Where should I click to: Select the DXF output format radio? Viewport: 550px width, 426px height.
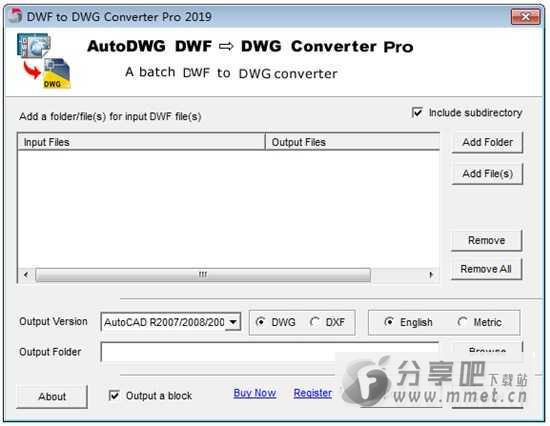tap(315, 322)
